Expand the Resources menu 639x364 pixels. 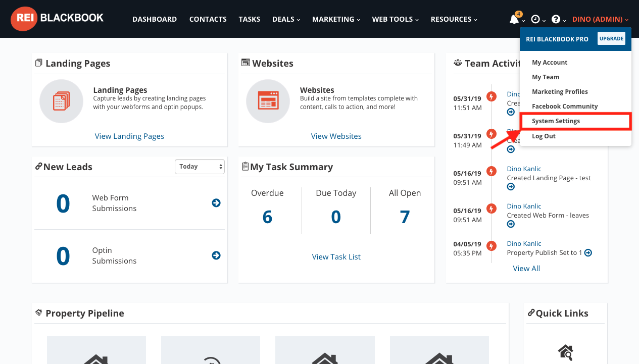454,19
